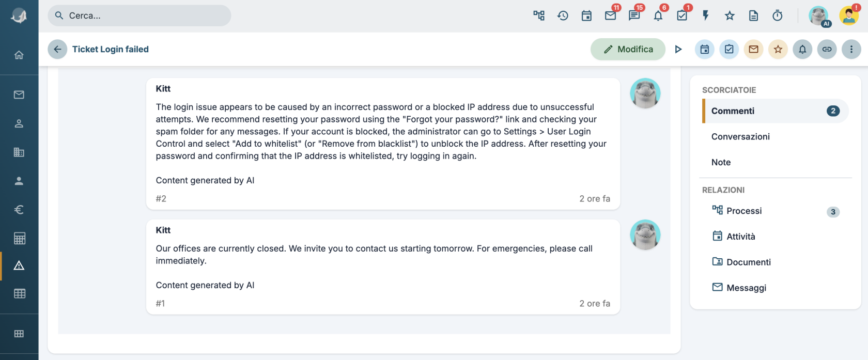Open the history clock icon
Screen dimensions: 868x360
563,15
